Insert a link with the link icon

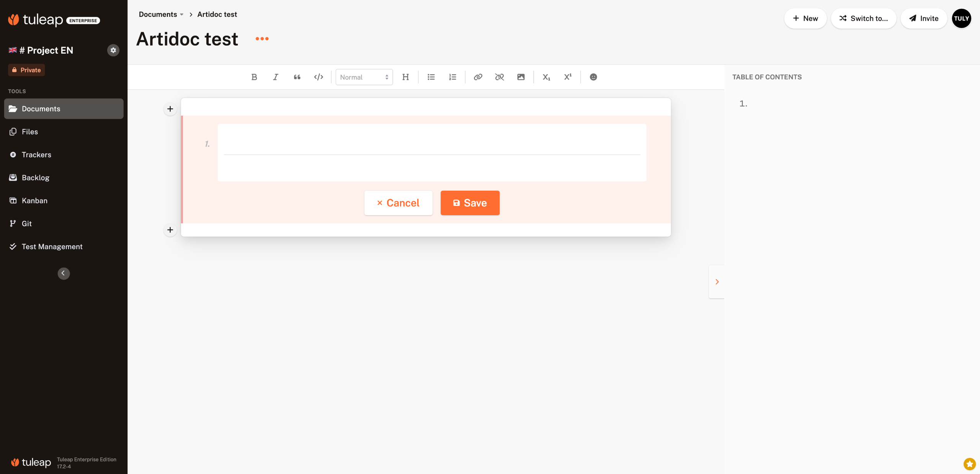(478, 77)
